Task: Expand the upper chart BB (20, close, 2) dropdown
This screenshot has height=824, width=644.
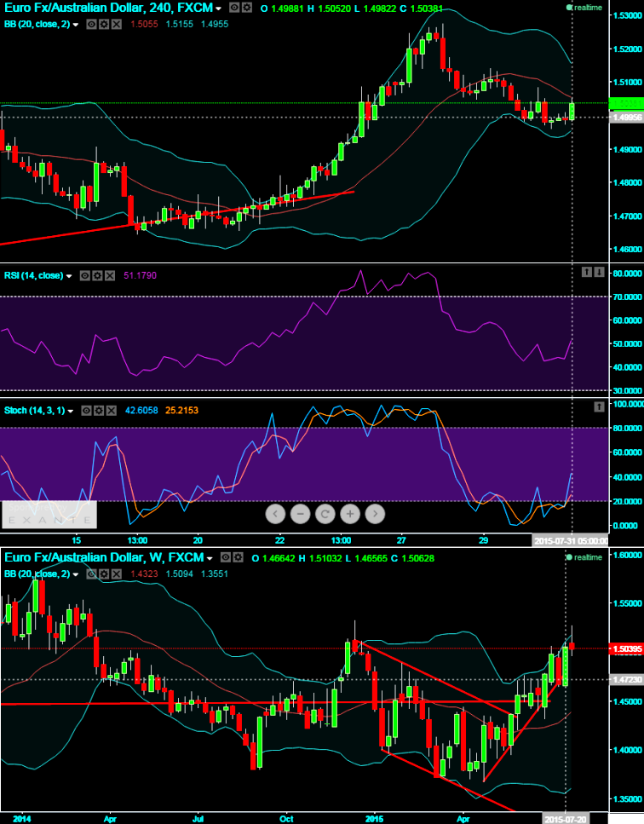Action: coord(76,25)
